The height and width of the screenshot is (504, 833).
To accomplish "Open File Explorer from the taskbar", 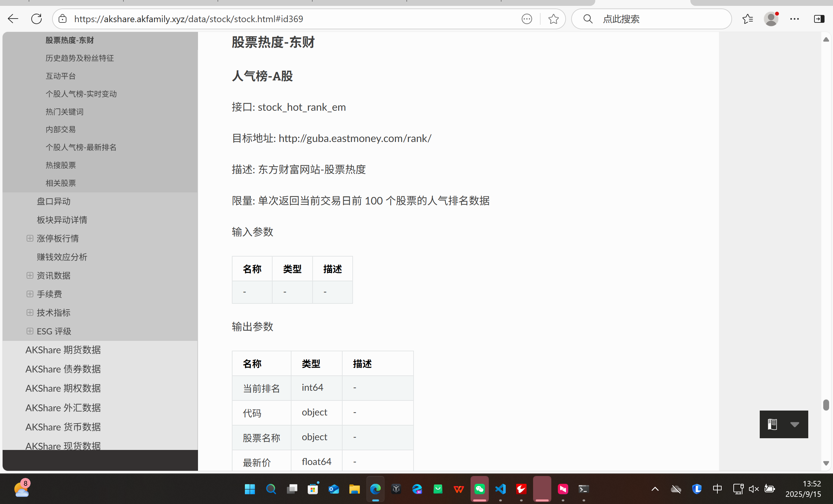I will (354, 489).
